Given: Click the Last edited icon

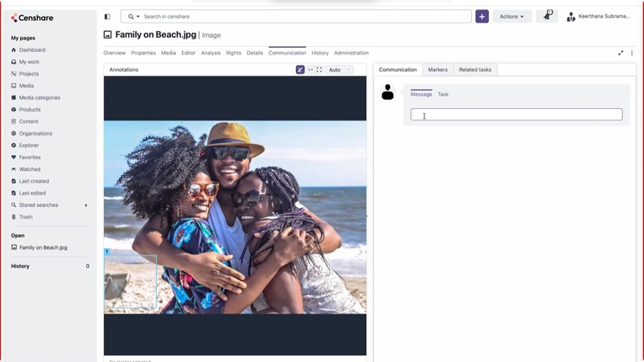Looking at the screenshot, I should coord(13,193).
